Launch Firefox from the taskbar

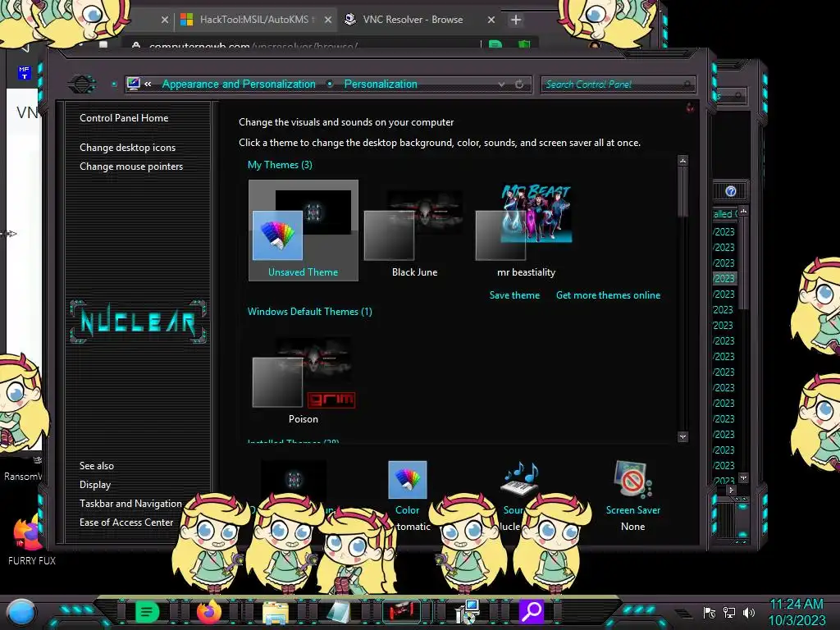[209, 611]
